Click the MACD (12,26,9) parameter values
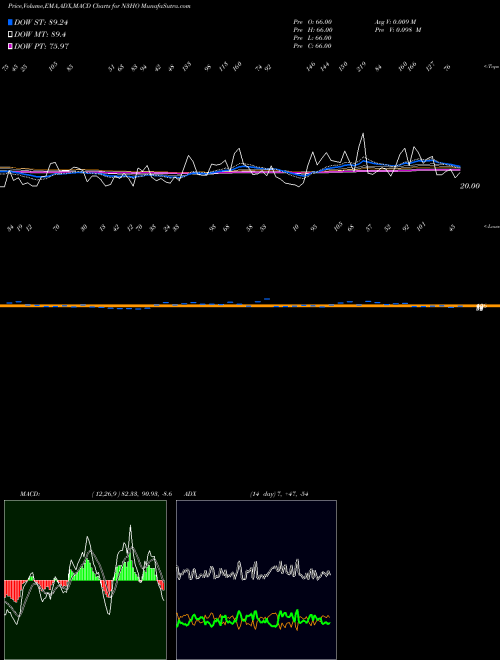This screenshot has width=500, height=660. point(131,494)
